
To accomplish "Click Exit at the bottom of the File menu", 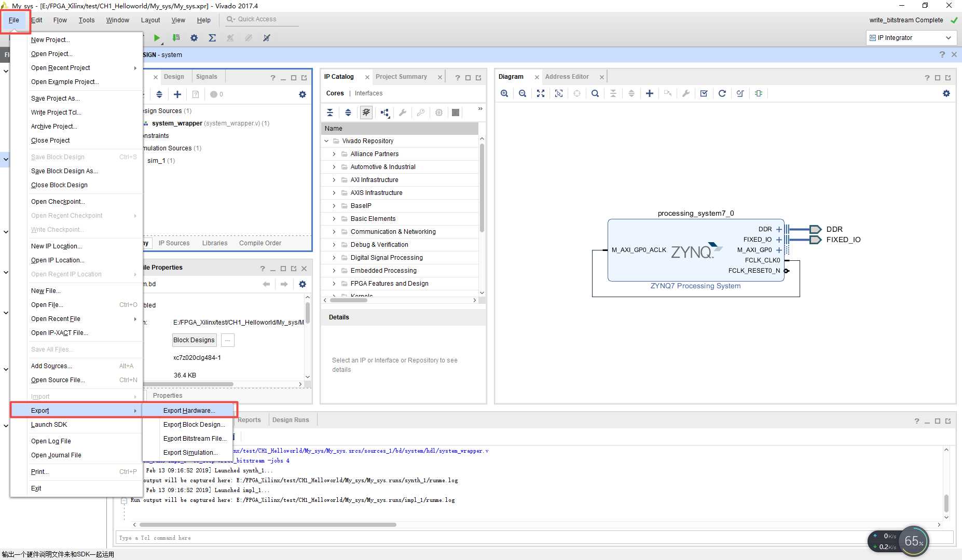I will point(36,488).
